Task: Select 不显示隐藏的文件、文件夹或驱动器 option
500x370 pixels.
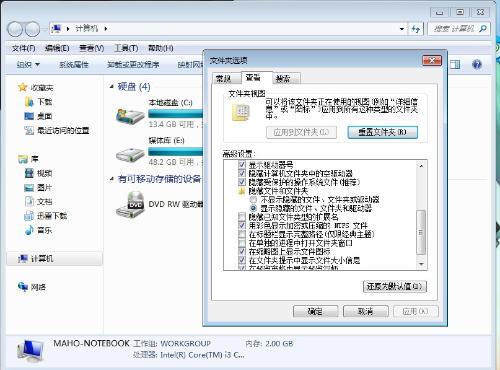Action: pyautogui.click(x=254, y=199)
